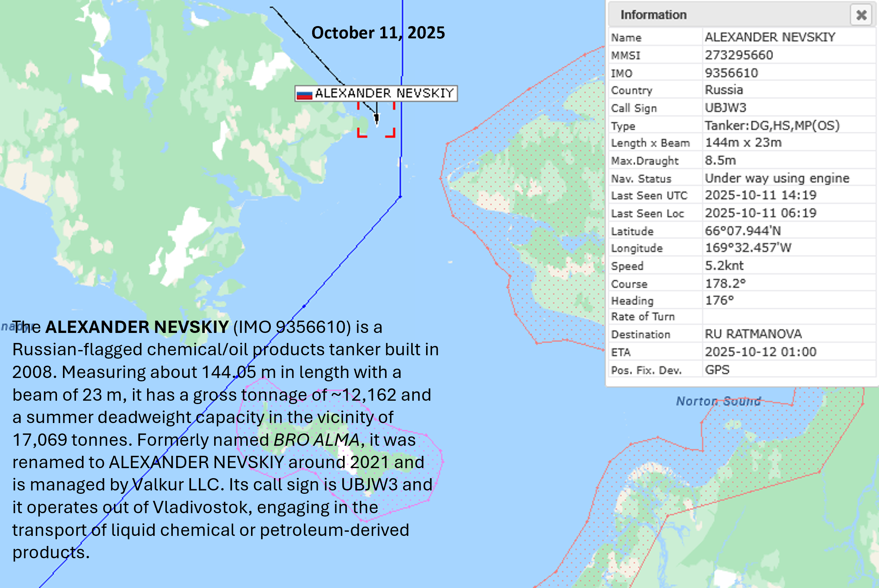Image resolution: width=879 pixels, height=588 pixels.
Task: Click the October 11, 2025 date heading
Action: click(378, 33)
